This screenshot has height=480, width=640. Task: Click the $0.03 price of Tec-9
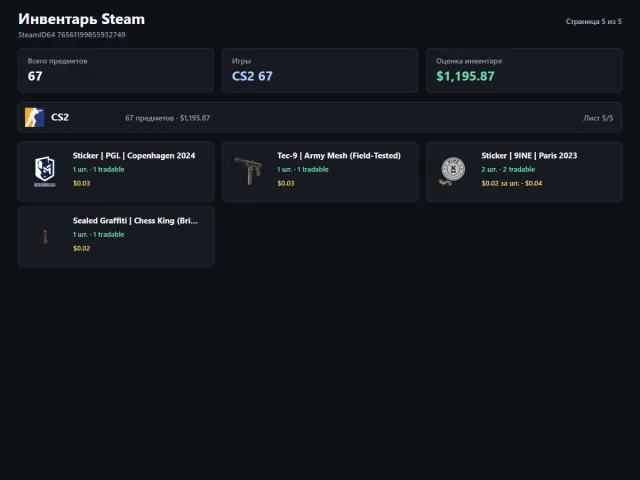[286, 183]
